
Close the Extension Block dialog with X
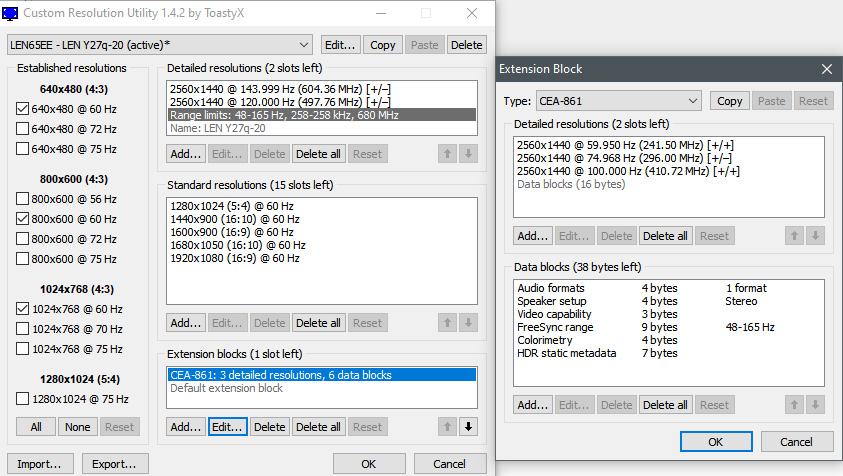coord(826,69)
